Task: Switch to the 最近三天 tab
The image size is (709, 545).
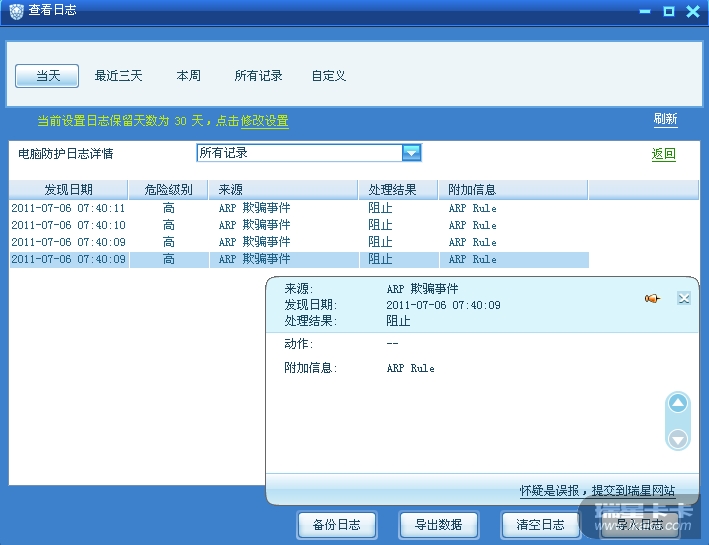Action: 119,76
